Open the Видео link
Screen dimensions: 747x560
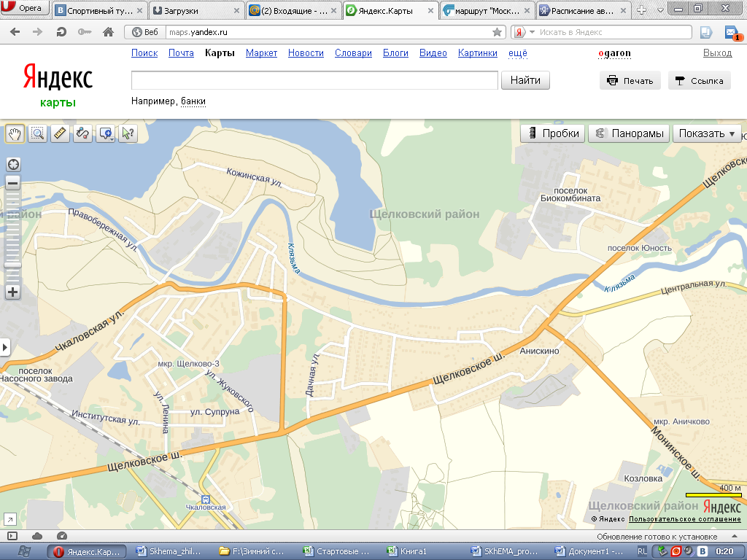[x=433, y=52]
